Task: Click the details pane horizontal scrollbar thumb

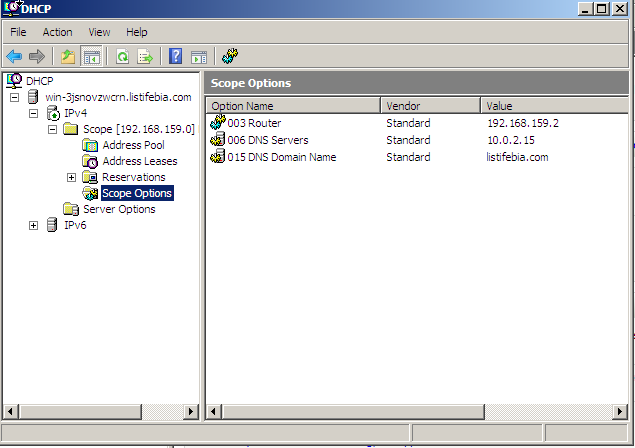Action: 353,412
